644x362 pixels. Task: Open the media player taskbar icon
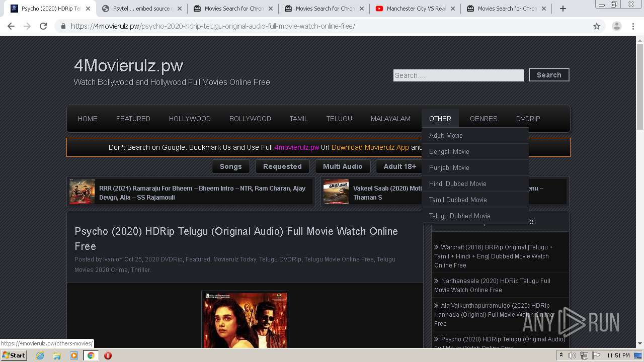(x=74, y=355)
